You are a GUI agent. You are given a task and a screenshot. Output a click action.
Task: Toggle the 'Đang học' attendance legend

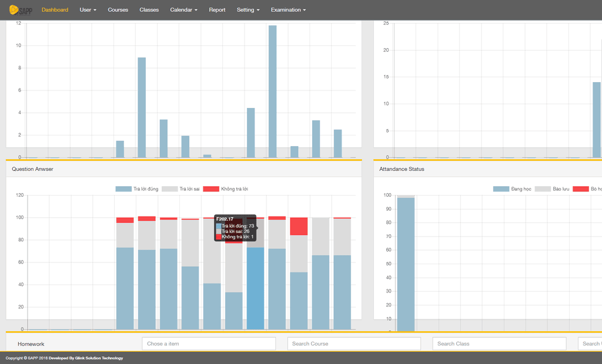pos(512,189)
